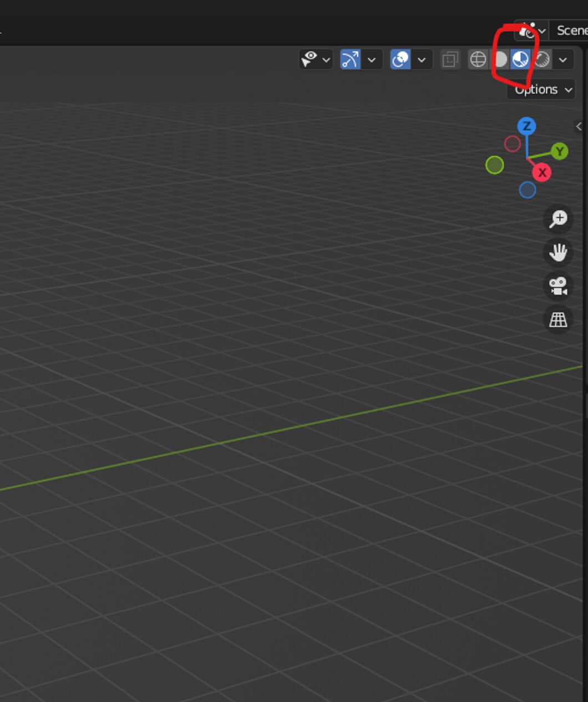Click the negative X axis circle
Screen dimensions: 588x702
512,144
